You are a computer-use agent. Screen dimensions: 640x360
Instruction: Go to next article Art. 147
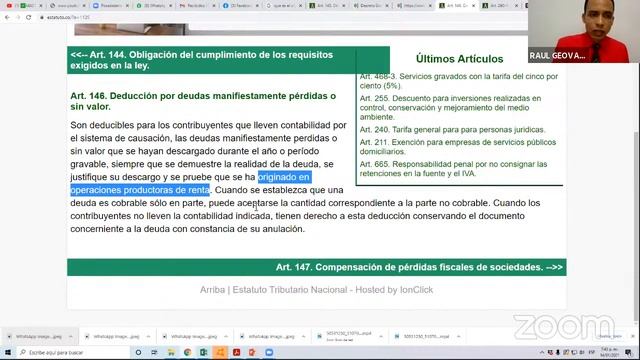419,267
